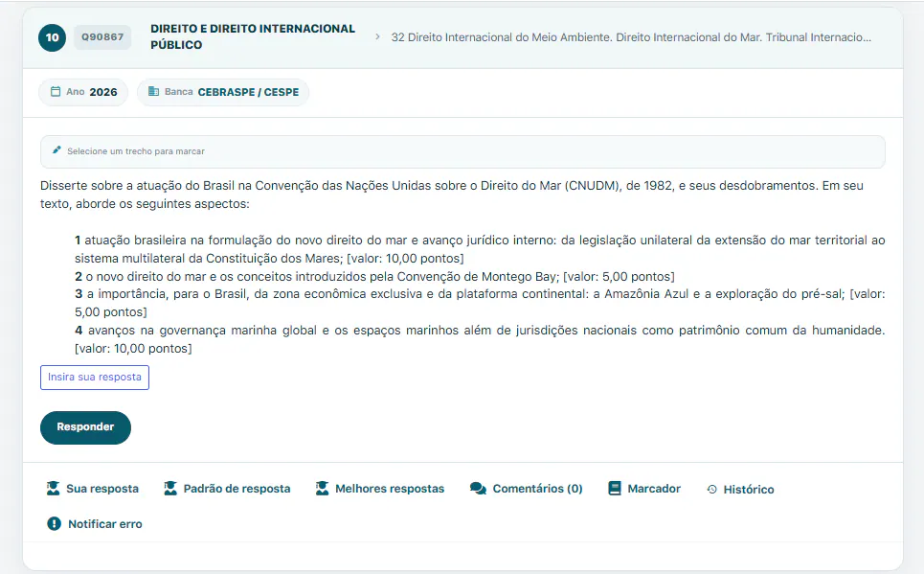
Task: Click the breadcrumb chevron arrow after the subject
Action: [377, 37]
